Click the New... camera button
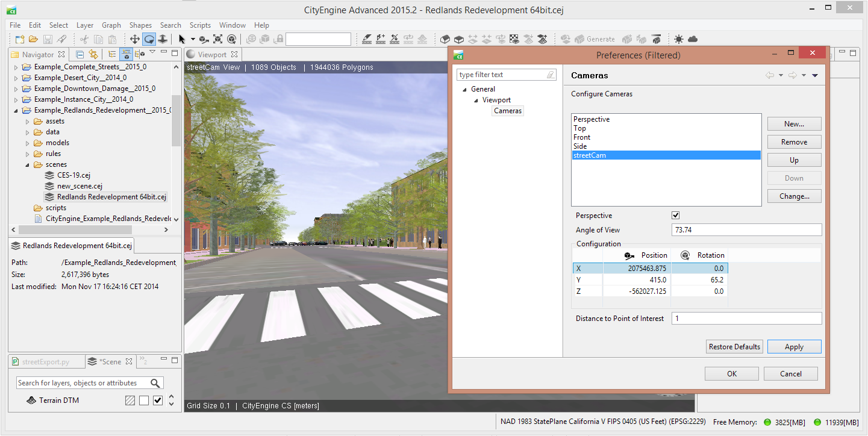The image size is (868, 436). 794,124
